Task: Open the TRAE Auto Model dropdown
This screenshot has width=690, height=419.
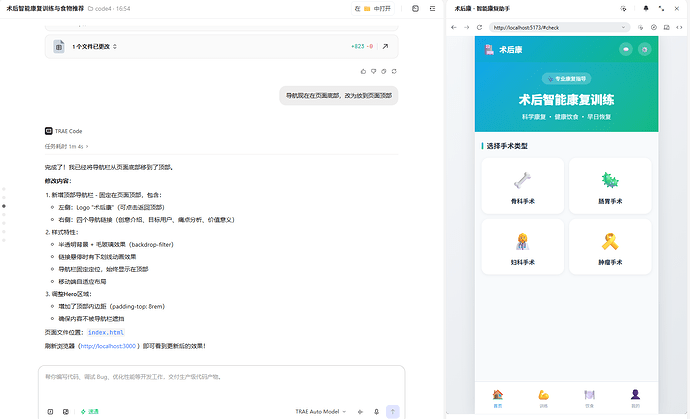Action: click(x=320, y=412)
